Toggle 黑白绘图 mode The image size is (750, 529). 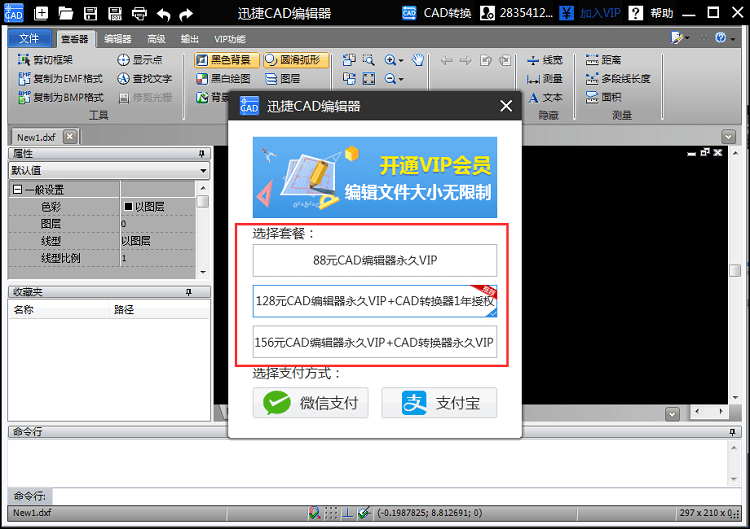tap(224, 78)
